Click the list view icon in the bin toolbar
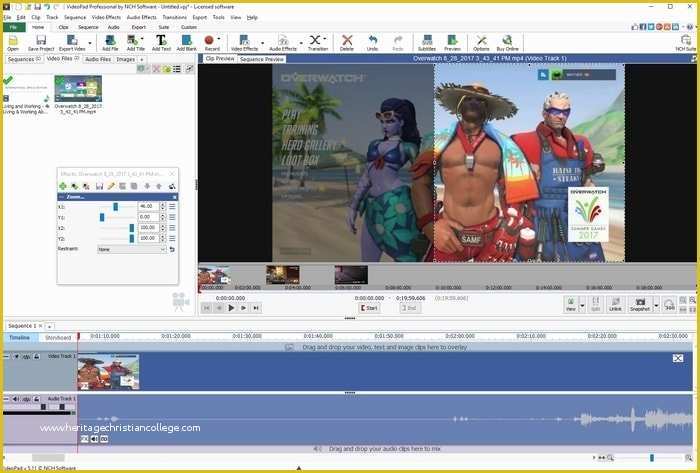Image resolution: width=700 pixels, height=473 pixels. pyautogui.click(x=177, y=69)
